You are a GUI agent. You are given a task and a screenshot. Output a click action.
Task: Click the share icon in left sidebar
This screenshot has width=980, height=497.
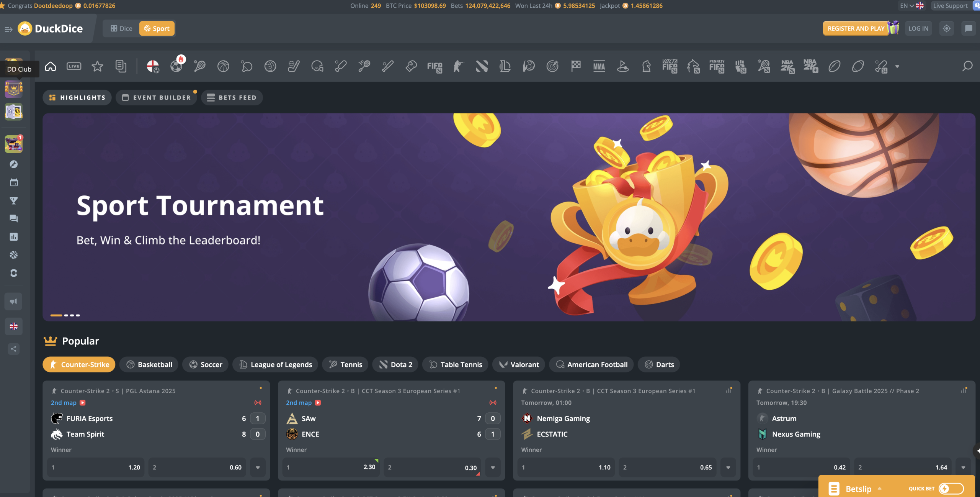14,349
